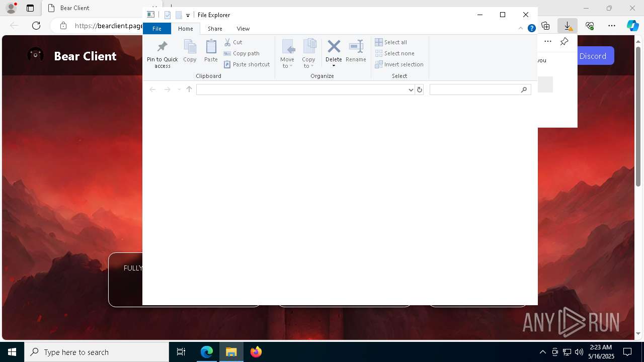Screen dimensions: 644x362
Task: Select Cut in the ribbon
Action: point(233,42)
